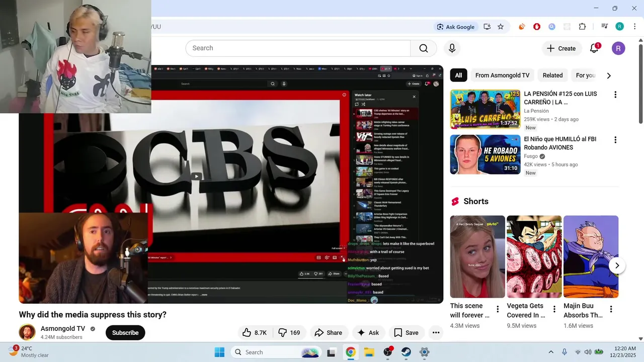Switch to Chrome in taskbar

[x=351, y=352]
